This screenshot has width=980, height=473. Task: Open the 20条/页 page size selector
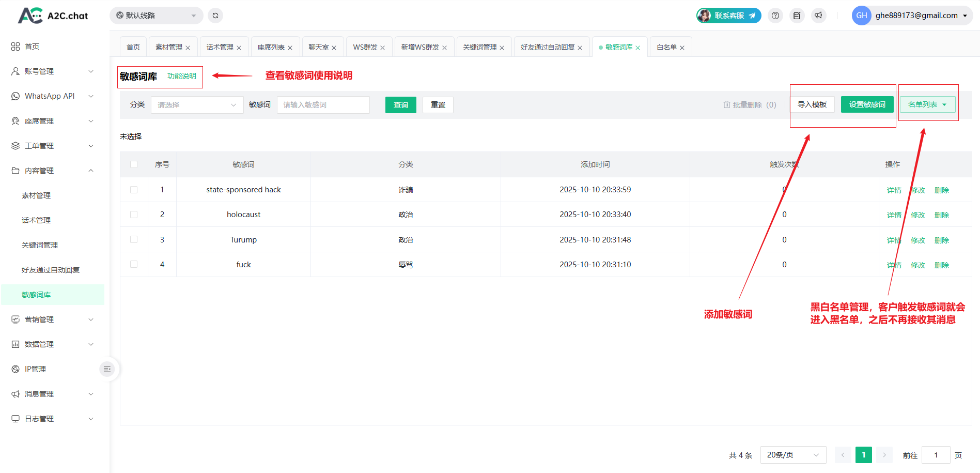tap(792, 455)
